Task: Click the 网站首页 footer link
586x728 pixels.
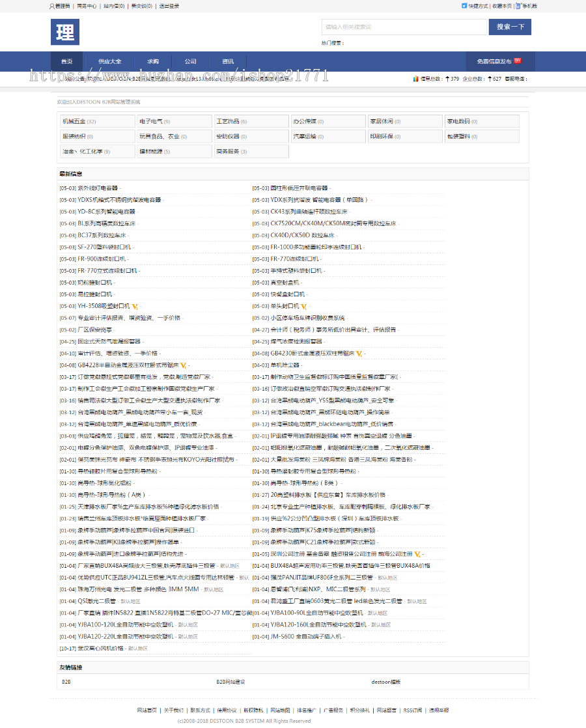Action: point(146,710)
